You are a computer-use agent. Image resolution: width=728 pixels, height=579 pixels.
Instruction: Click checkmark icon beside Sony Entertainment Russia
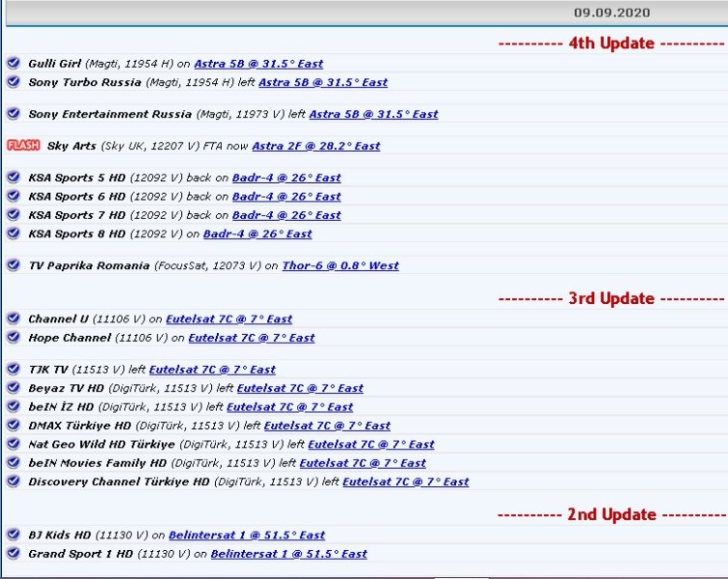coord(13,113)
